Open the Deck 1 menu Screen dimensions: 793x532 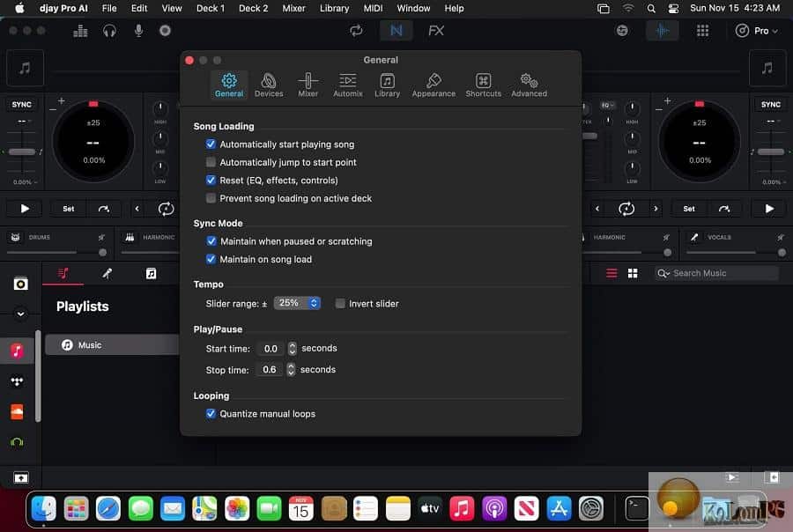(x=211, y=8)
